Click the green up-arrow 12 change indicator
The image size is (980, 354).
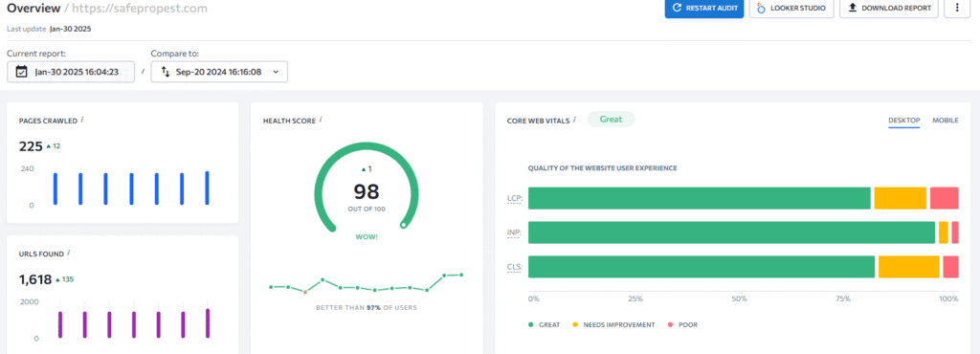click(54, 146)
